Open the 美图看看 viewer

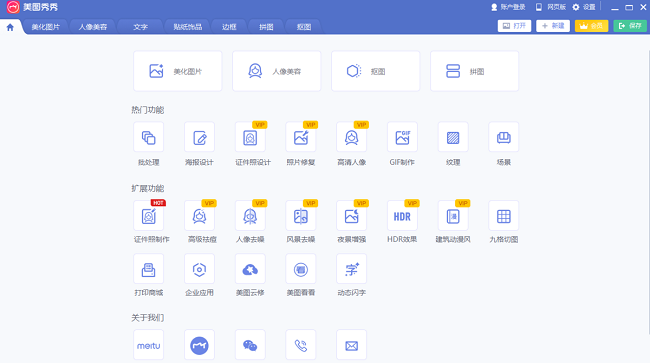[301, 269]
